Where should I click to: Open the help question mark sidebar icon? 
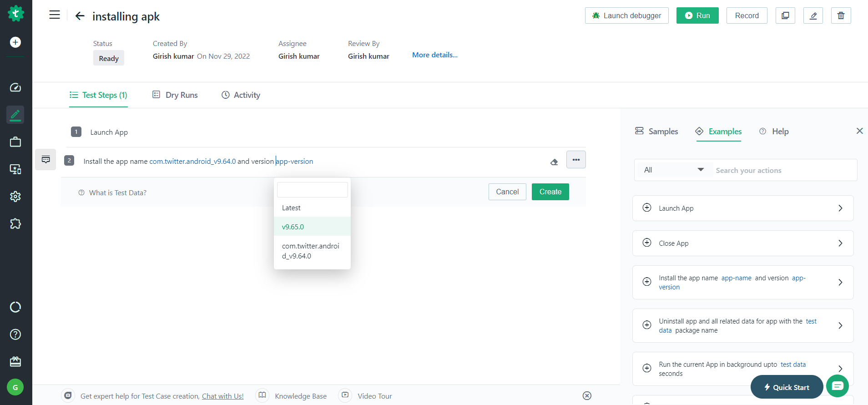tap(15, 334)
